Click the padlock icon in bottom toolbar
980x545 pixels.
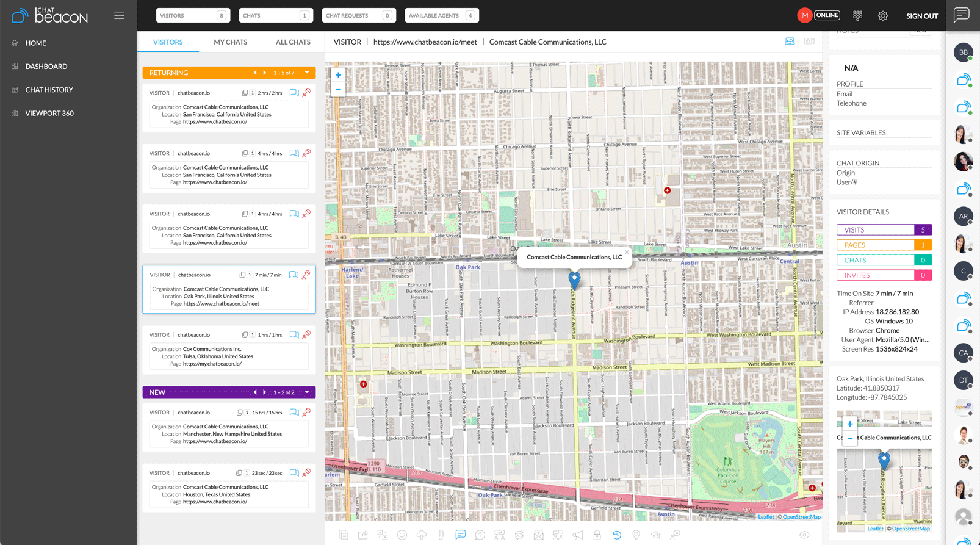597,535
